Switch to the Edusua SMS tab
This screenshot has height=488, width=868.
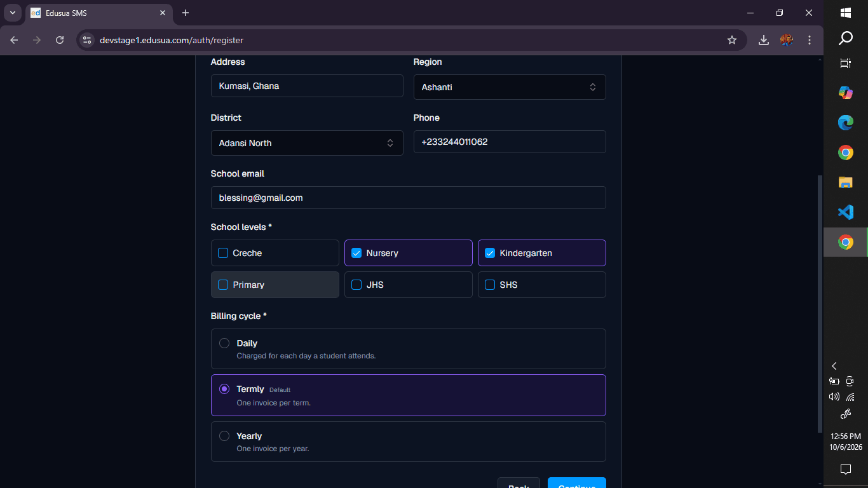pos(98,13)
